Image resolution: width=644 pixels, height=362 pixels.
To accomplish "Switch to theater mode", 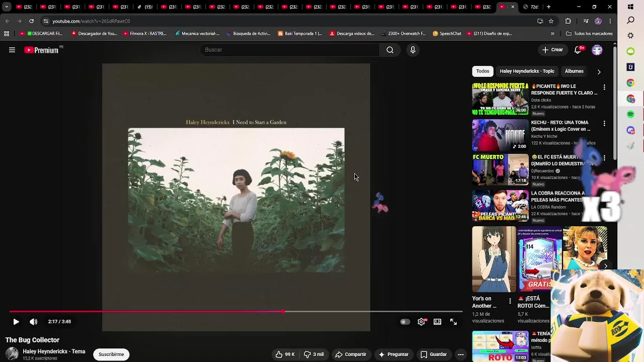I will [x=438, y=322].
